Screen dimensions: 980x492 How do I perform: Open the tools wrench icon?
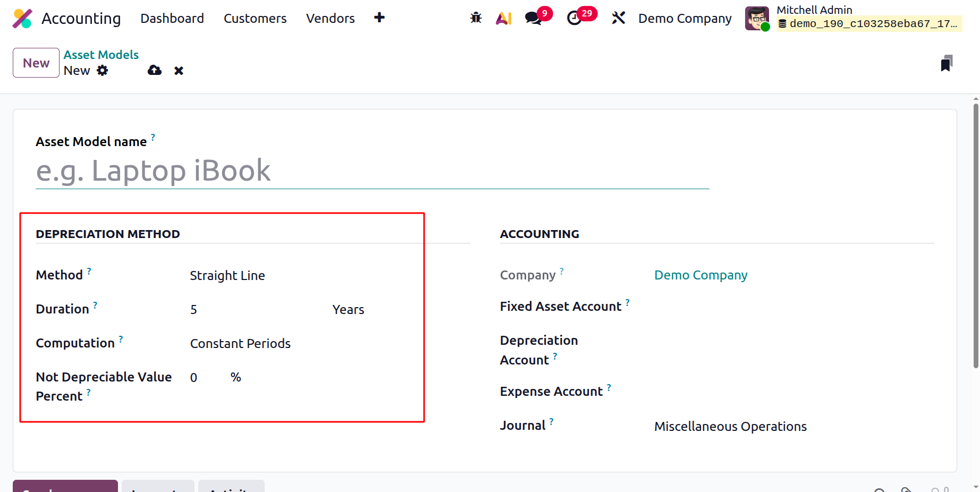point(618,18)
